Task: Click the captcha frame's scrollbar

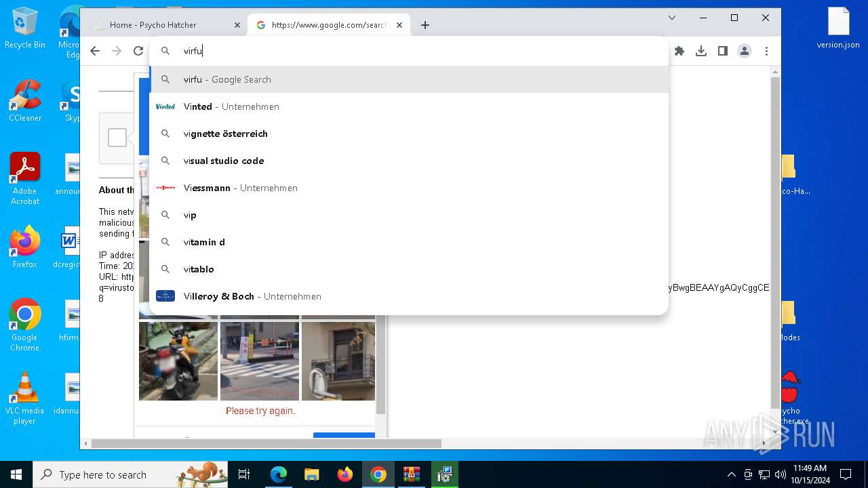Action: [x=380, y=366]
